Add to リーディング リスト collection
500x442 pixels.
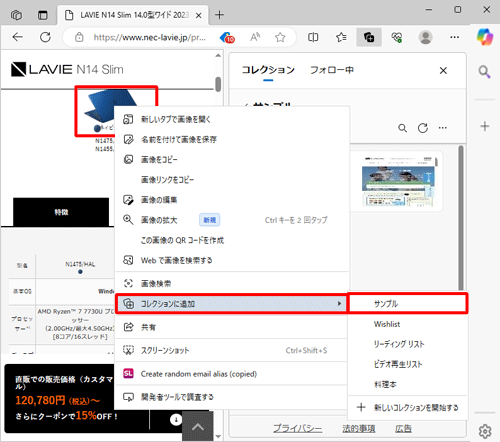point(408,344)
